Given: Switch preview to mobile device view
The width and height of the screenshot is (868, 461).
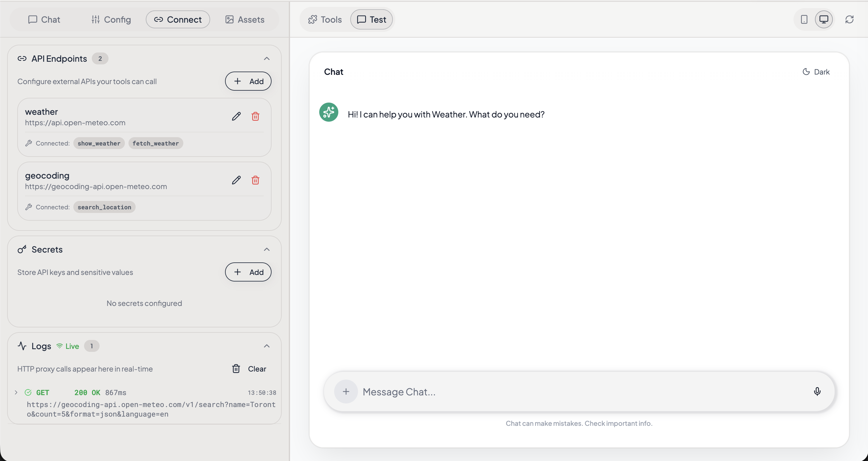Looking at the screenshot, I should tap(804, 20).
